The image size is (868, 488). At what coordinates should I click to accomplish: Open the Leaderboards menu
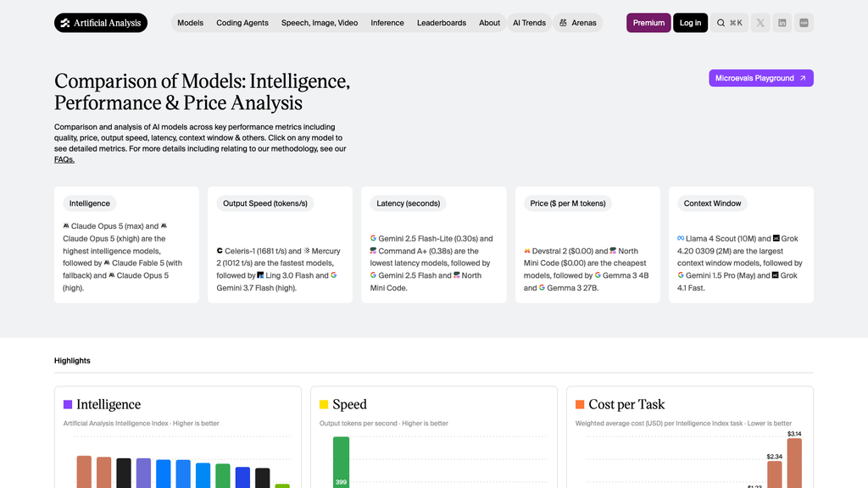coord(442,23)
